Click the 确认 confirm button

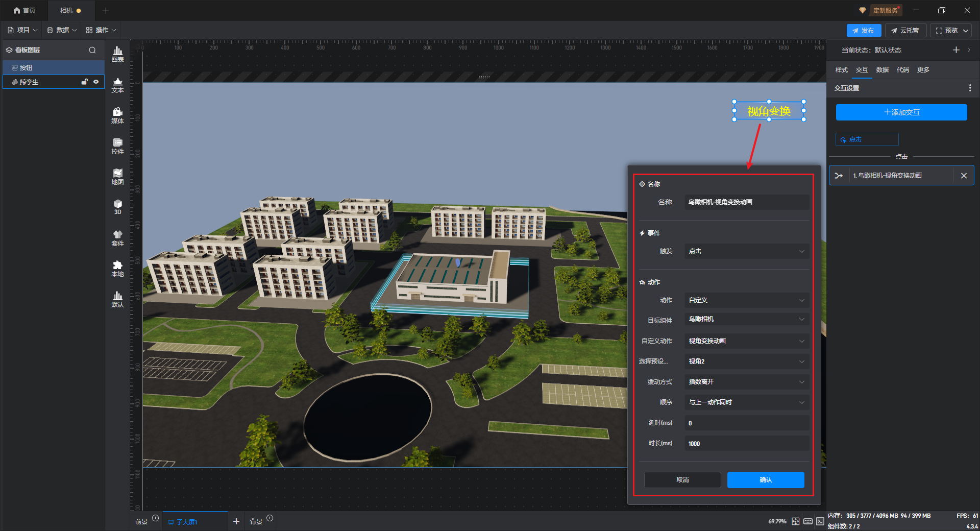765,480
